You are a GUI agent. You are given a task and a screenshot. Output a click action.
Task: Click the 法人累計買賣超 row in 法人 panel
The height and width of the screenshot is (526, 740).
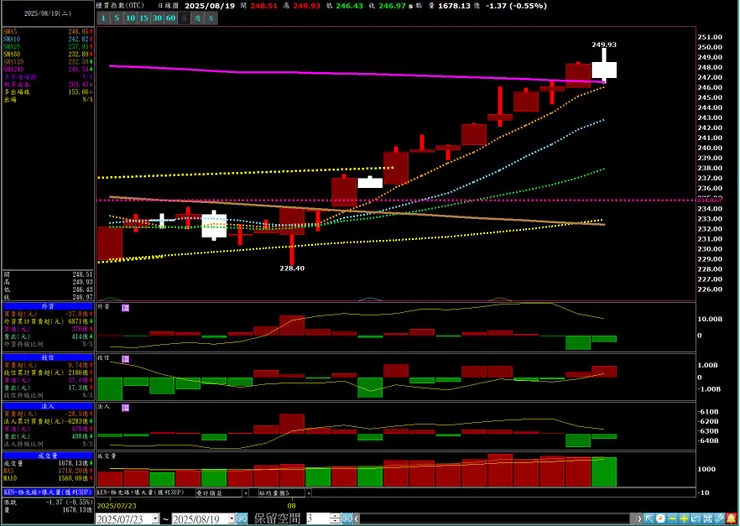(48, 421)
